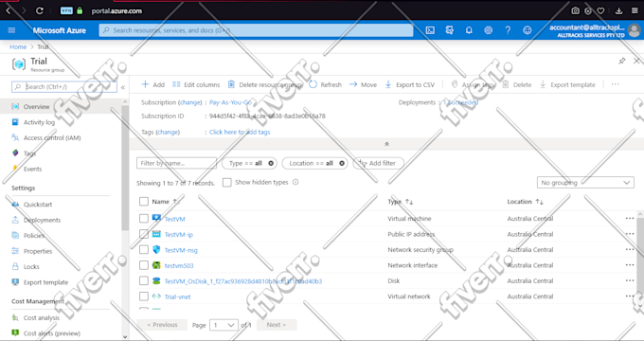Open the page number dropdown
Screen dimensions: 644x341
click(224, 325)
